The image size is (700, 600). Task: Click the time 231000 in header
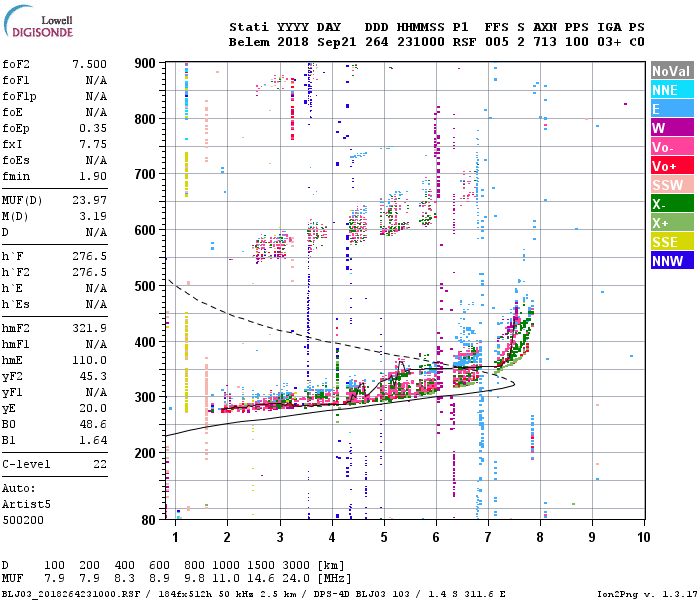coord(421,42)
